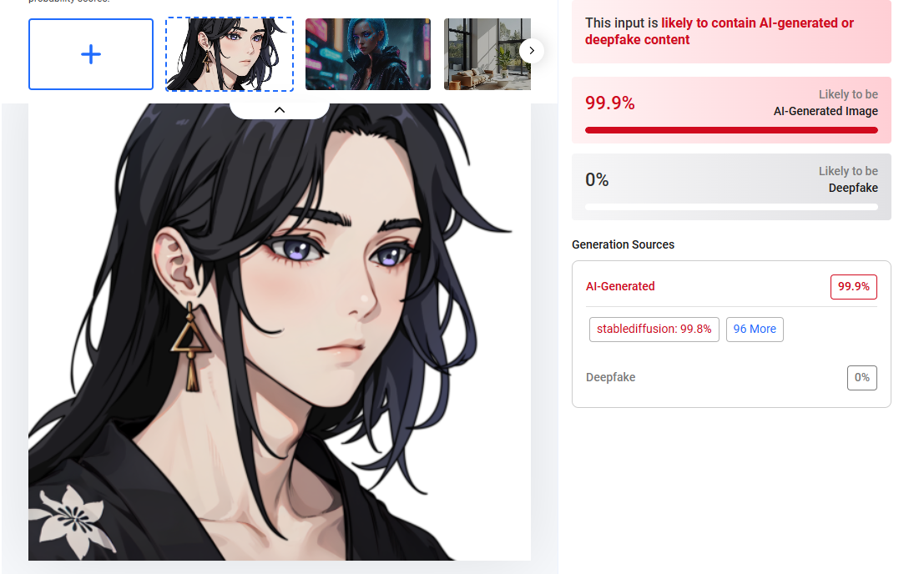Click the AI-Generated source label

pyautogui.click(x=620, y=286)
